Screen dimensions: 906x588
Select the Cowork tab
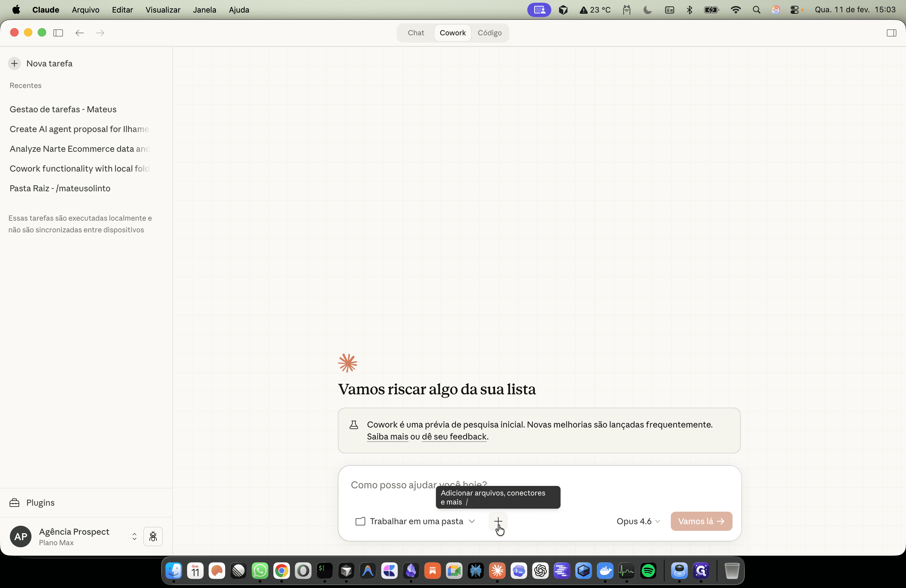pos(452,33)
